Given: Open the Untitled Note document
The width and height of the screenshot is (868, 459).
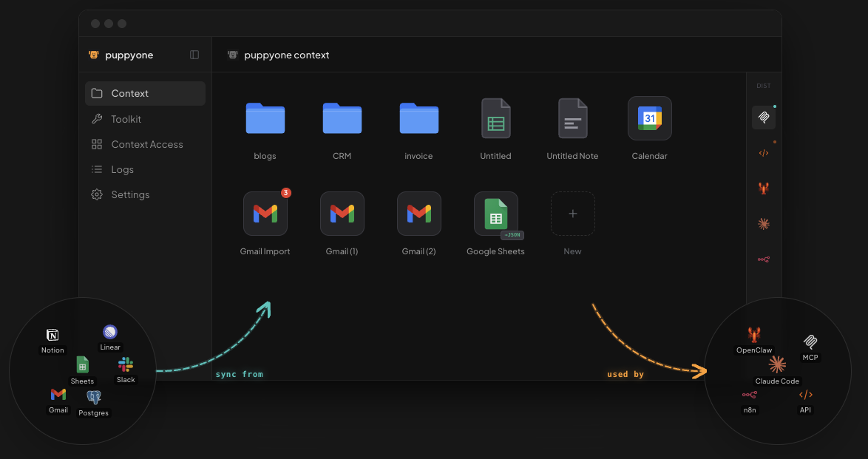Looking at the screenshot, I should (572, 118).
